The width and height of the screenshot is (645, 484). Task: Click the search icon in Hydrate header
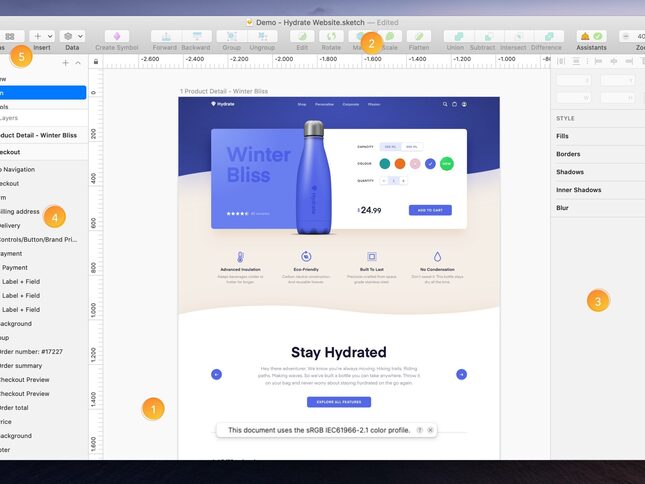point(445,104)
